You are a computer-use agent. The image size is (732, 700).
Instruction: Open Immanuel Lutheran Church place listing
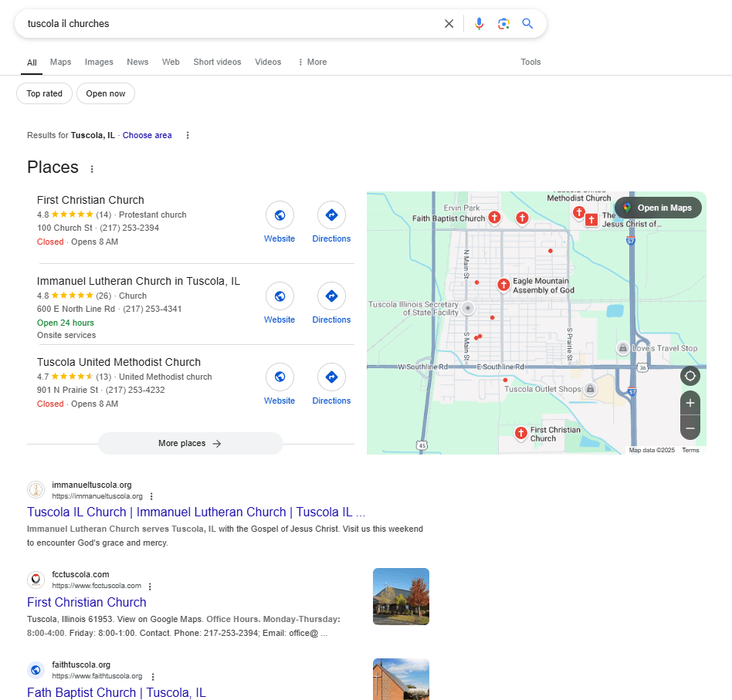point(138,282)
